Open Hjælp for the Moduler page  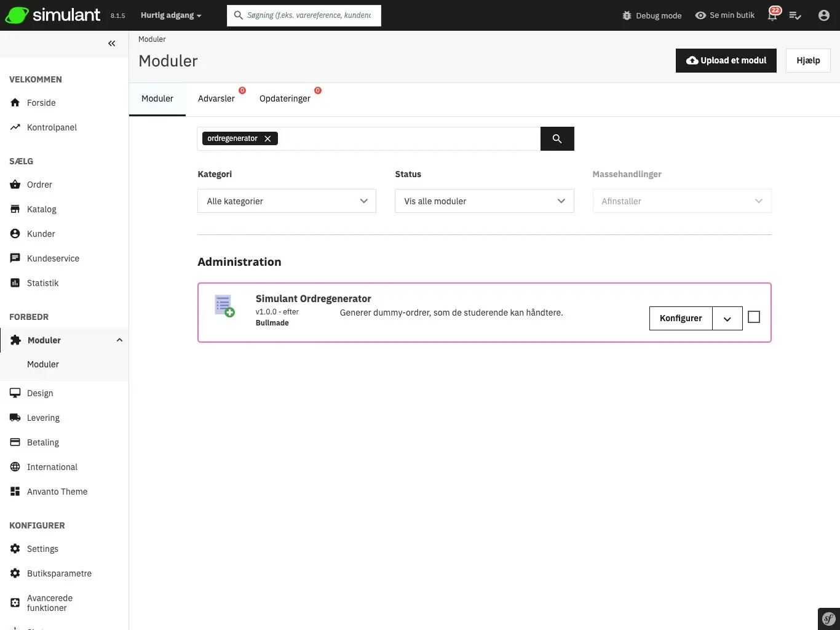point(807,60)
